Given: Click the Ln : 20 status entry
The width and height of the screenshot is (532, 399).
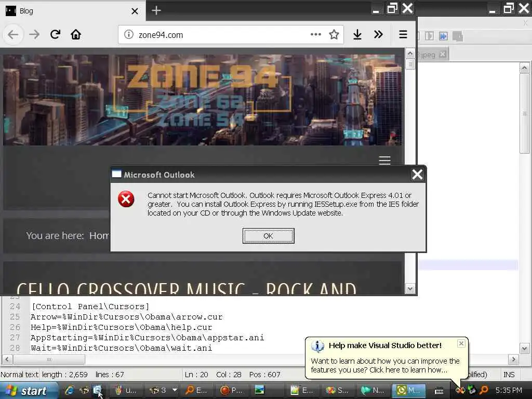Looking at the screenshot, I should [196, 375].
